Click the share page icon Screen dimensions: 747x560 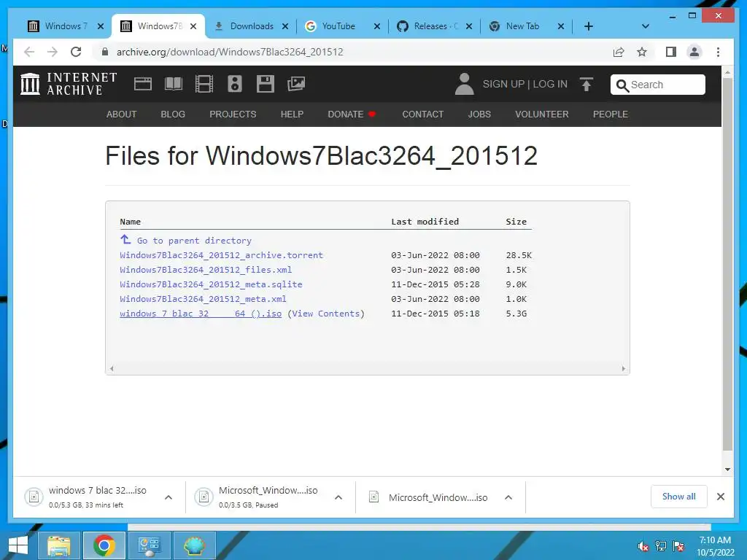click(x=619, y=52)
